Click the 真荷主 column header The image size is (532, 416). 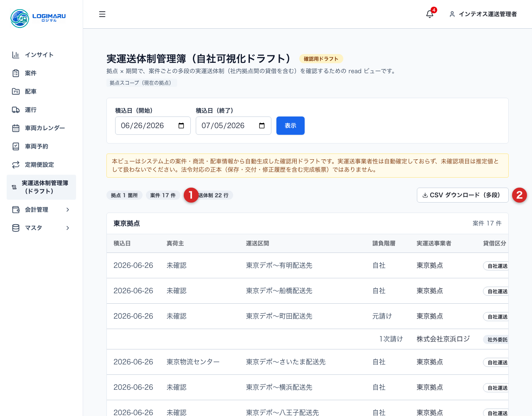coord(175,243)
